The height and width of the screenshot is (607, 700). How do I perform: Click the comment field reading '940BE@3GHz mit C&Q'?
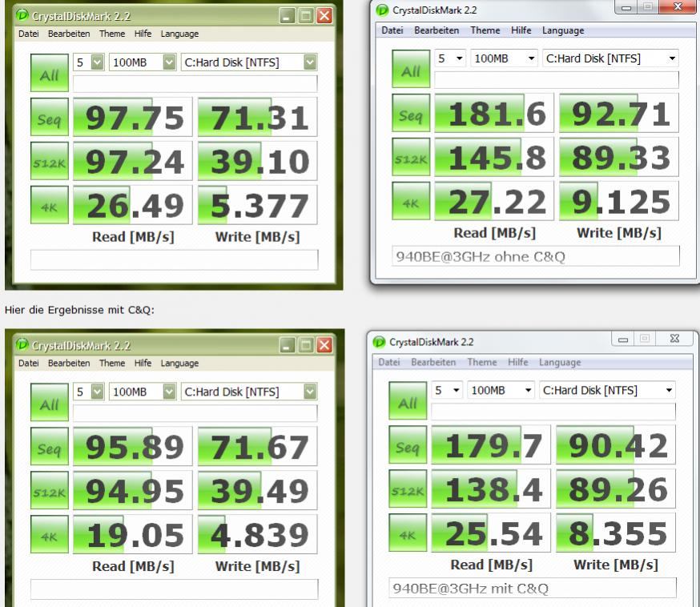click(533, 589)
